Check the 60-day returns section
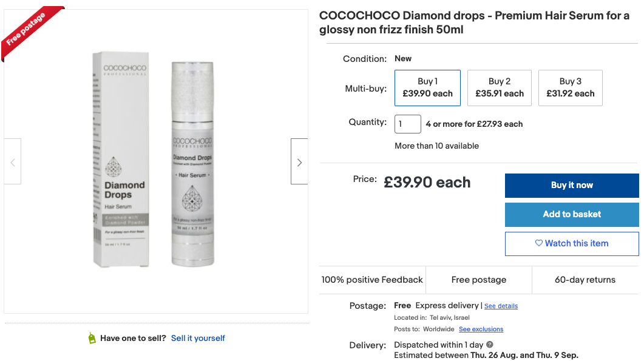 (585, 280)
